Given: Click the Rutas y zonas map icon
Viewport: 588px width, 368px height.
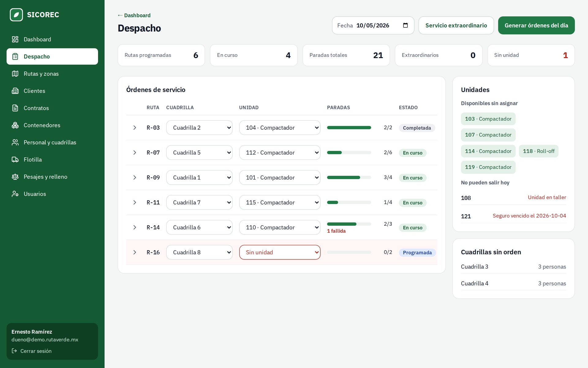Looking at the screenshot, I should [x=15, y=74].
